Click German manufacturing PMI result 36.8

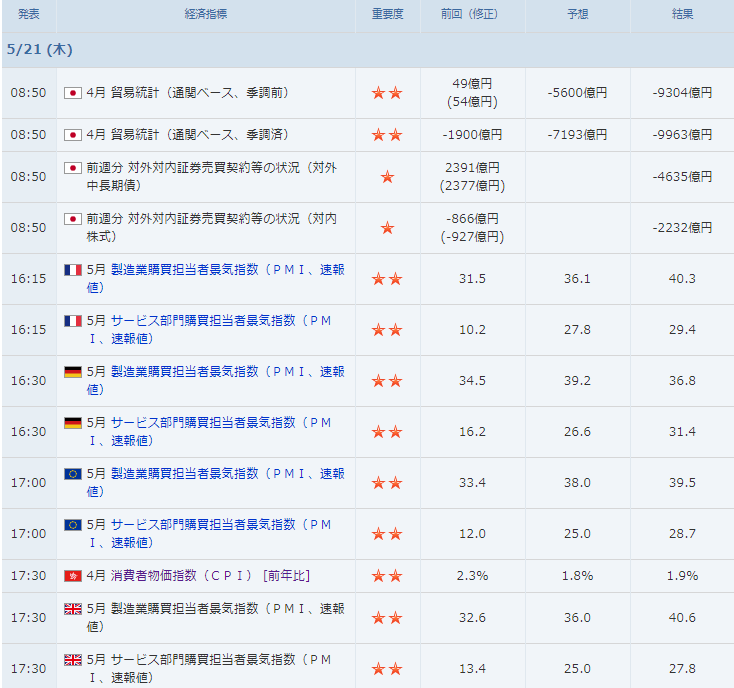682,381
